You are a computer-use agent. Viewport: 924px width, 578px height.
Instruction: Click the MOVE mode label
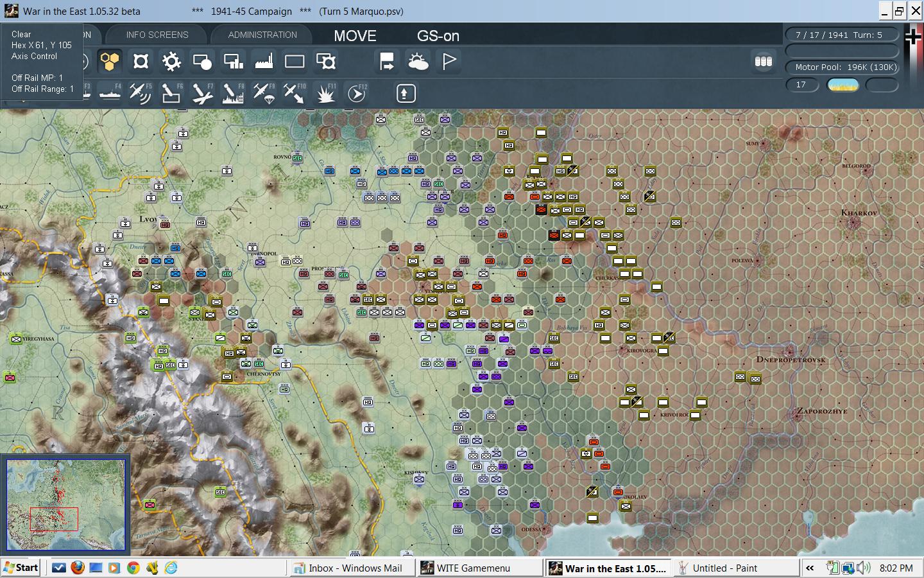tap(355, 36)
